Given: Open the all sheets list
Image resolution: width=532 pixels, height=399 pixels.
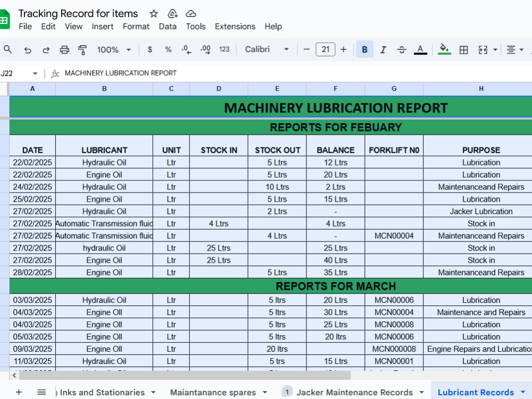Looking at the screenshot, I should tap(41, 392).
